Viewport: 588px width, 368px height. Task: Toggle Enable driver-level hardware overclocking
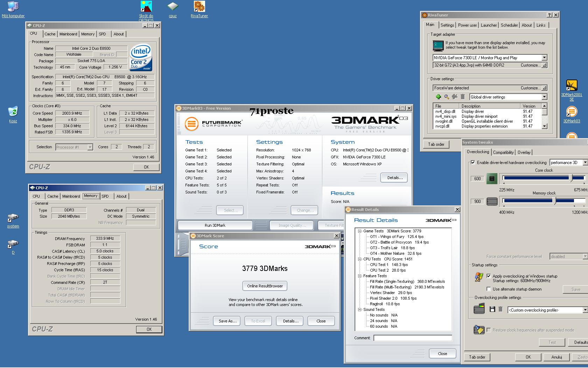point(473,163)
